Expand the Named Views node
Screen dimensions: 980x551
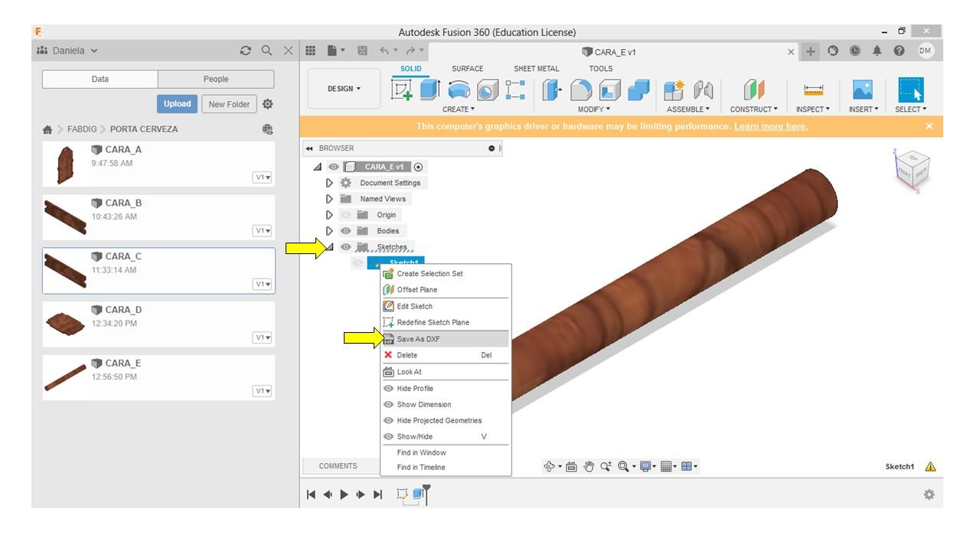329,199
